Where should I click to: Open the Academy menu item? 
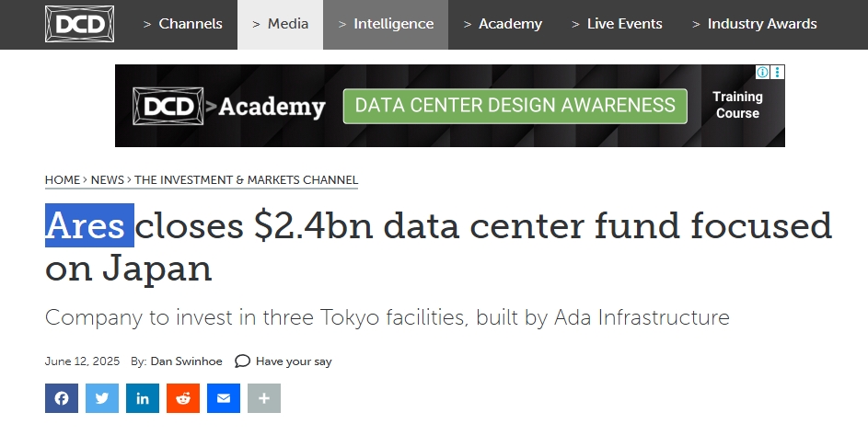[503, 24]
